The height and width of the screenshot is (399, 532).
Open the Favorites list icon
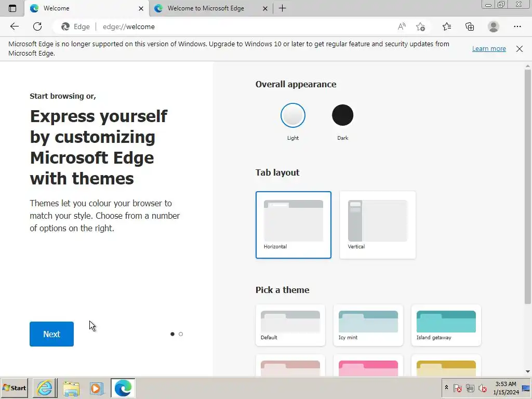point(447,26)
